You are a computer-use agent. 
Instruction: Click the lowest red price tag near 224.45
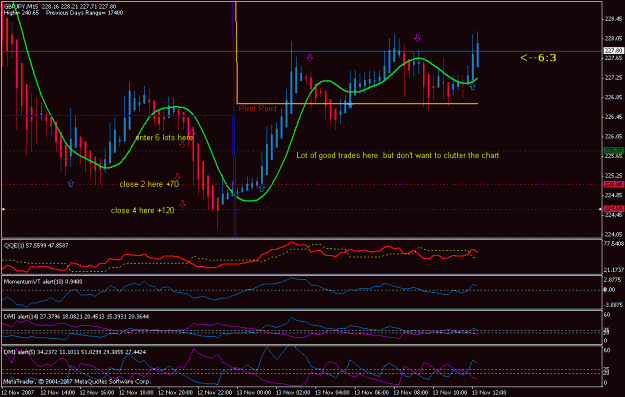tap(613, 208)
